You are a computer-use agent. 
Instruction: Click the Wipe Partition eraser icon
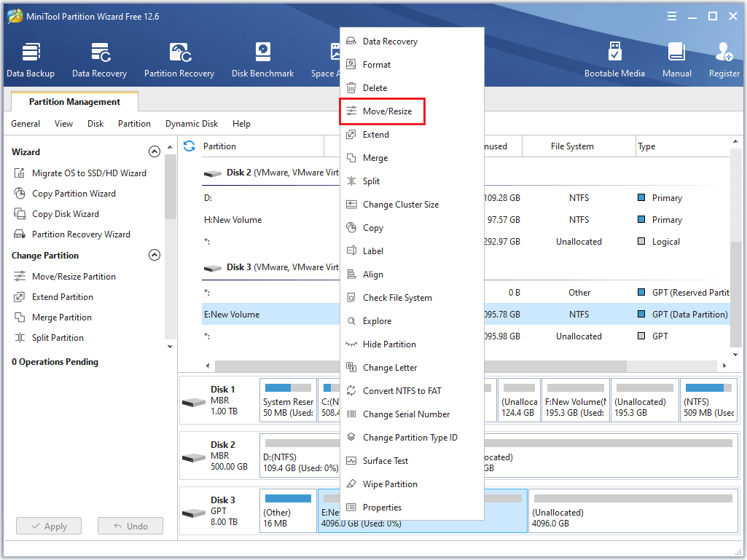point(351,484)
